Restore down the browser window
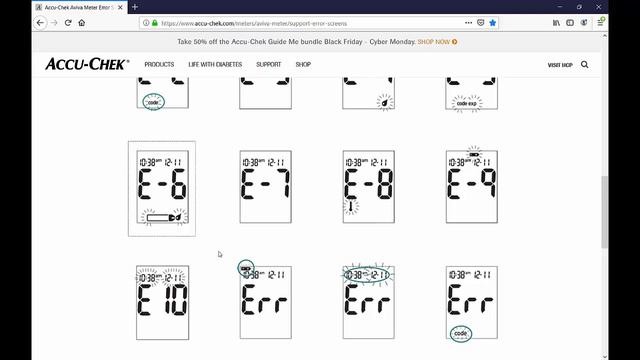This screenshot has width=640, height=360. click(x=579, y=7)
